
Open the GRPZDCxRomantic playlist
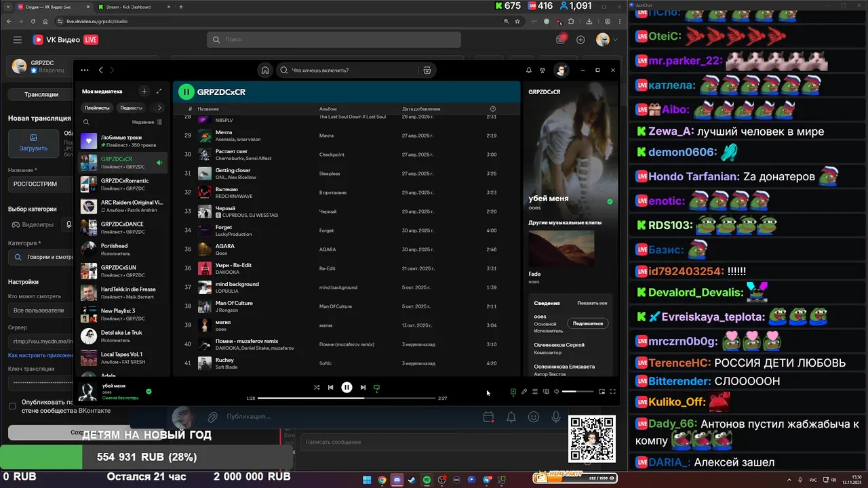pos(123,184)
